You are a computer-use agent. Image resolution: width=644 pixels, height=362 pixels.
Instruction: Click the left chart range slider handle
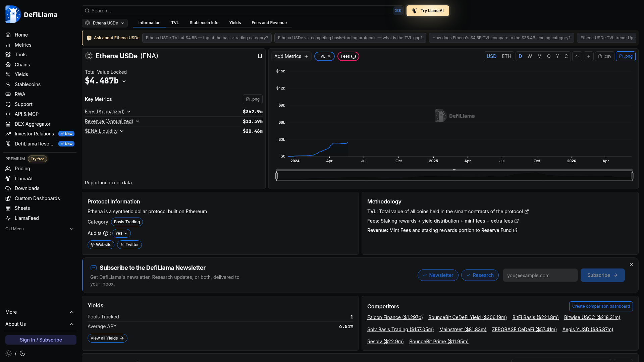click(277, 176)
